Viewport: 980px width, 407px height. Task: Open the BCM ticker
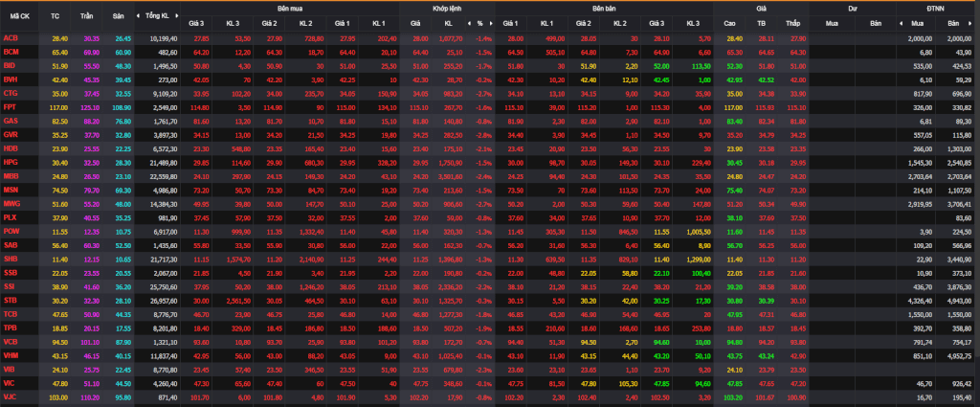(x=10, y=52)
